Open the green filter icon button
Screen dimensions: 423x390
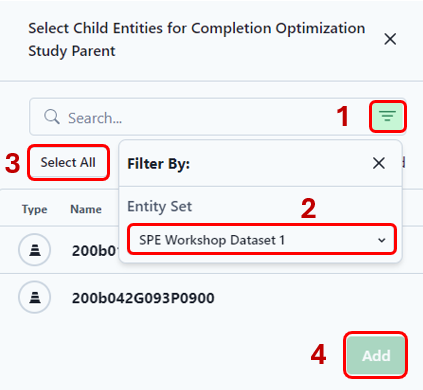coord(388,116)
